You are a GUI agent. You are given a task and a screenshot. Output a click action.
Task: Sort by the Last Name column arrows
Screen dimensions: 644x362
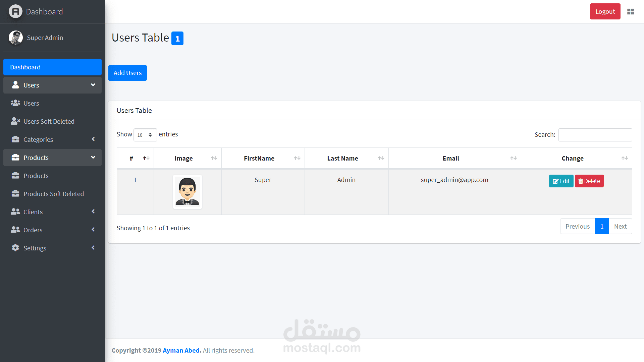tap(381, 158)
